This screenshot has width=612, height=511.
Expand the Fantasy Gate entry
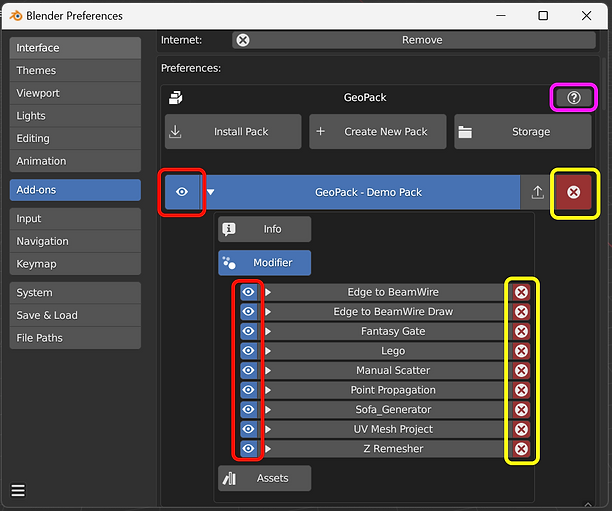click(x=268, y=331)
